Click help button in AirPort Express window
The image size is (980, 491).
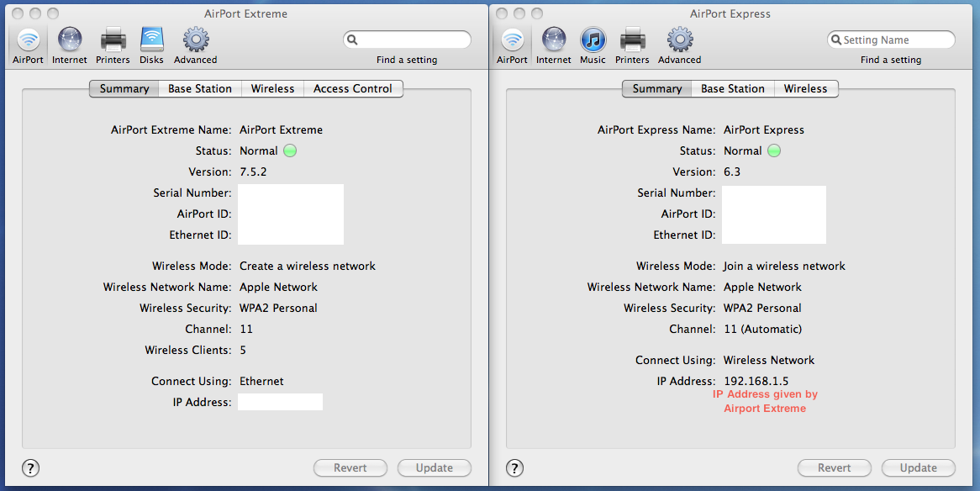[514, 467]
